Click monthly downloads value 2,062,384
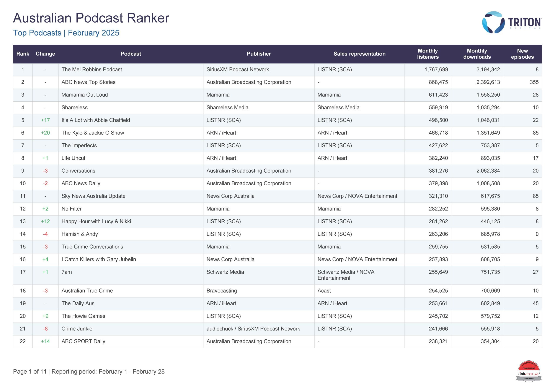This screenshot has height=392, width=555. (x=488, y=171)
